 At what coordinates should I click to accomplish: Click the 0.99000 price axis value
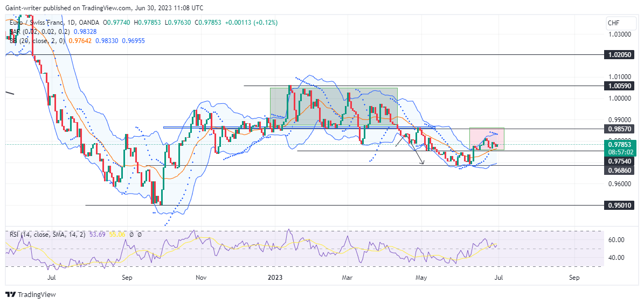(619, 119)
